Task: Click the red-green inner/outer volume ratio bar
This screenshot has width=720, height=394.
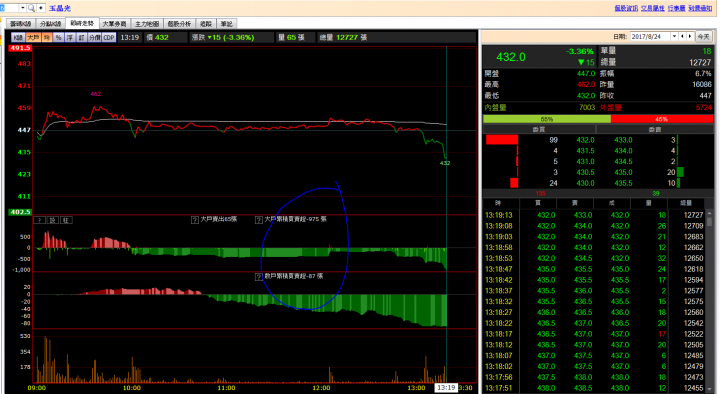Action: pyautogui.click(x=598, y=119)
